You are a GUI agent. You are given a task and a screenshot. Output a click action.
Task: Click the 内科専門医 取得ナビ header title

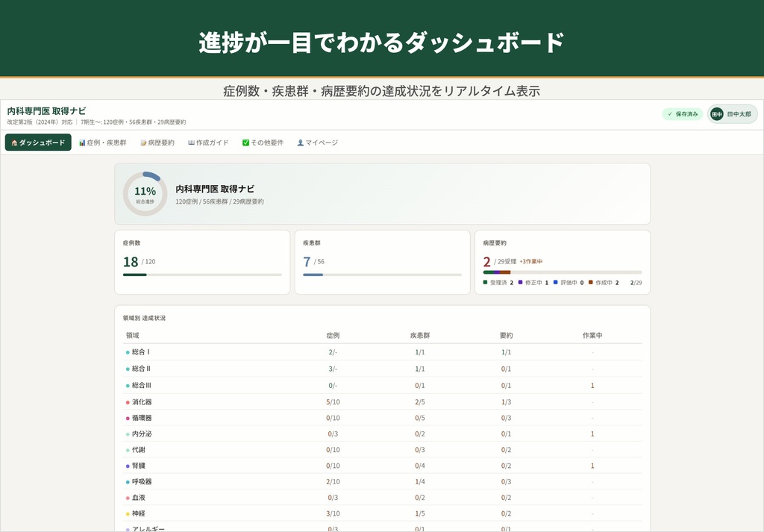click(46, 111)
